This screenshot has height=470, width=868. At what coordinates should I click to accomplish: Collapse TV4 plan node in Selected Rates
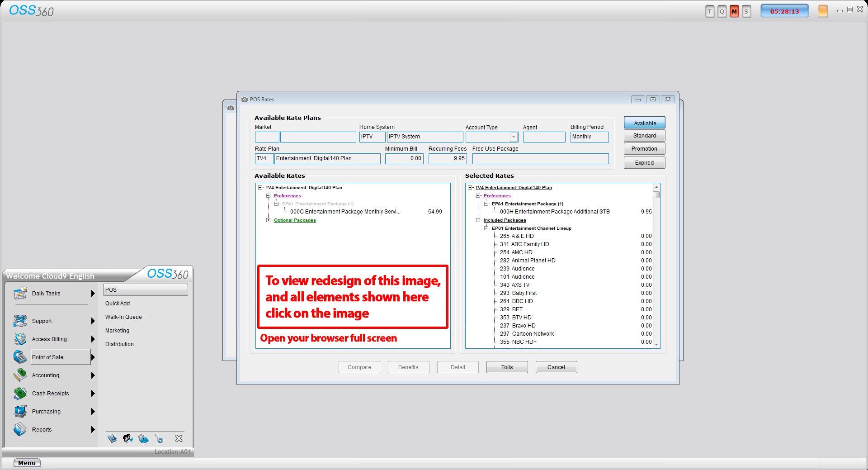[x=470, y=188]
